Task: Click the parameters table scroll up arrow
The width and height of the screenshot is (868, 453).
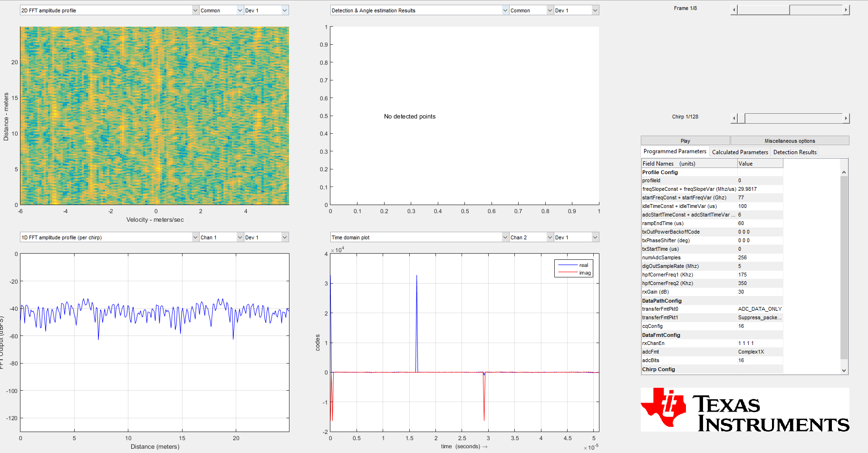Action: pyautogui.click(x=844, y=172)
